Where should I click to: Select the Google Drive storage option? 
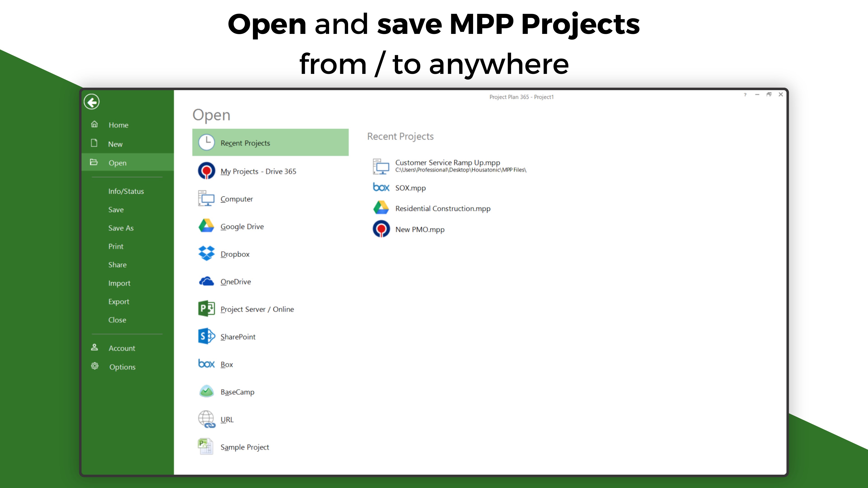coord(242,226)
